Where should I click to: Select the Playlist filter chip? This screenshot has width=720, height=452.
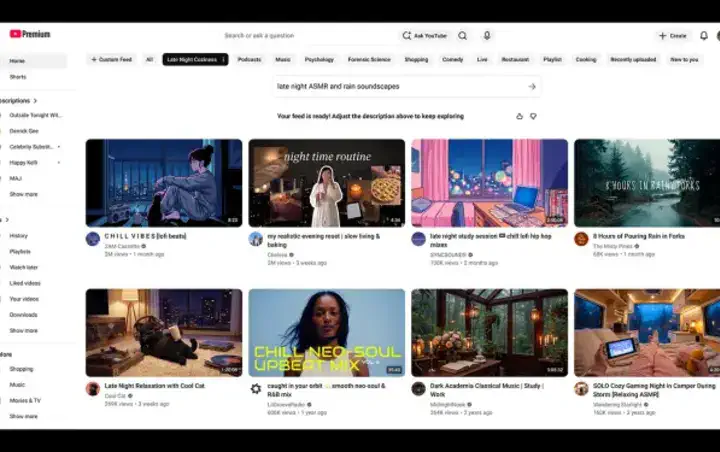click(x=552, y=59)
